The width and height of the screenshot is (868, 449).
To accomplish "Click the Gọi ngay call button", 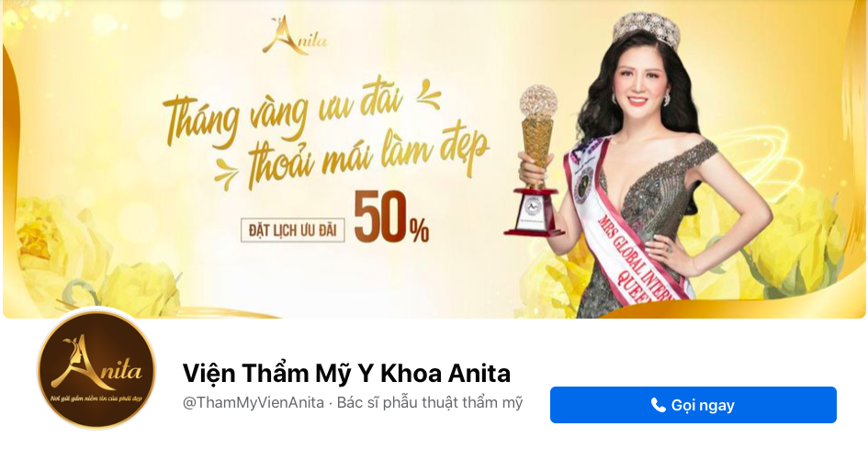I will click(x=693, y=405).
